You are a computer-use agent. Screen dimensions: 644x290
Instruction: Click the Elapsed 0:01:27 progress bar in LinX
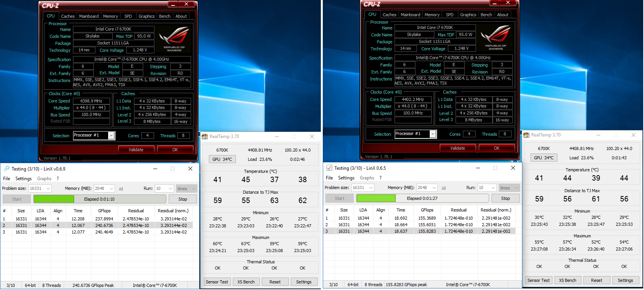(x=422, y=198)
